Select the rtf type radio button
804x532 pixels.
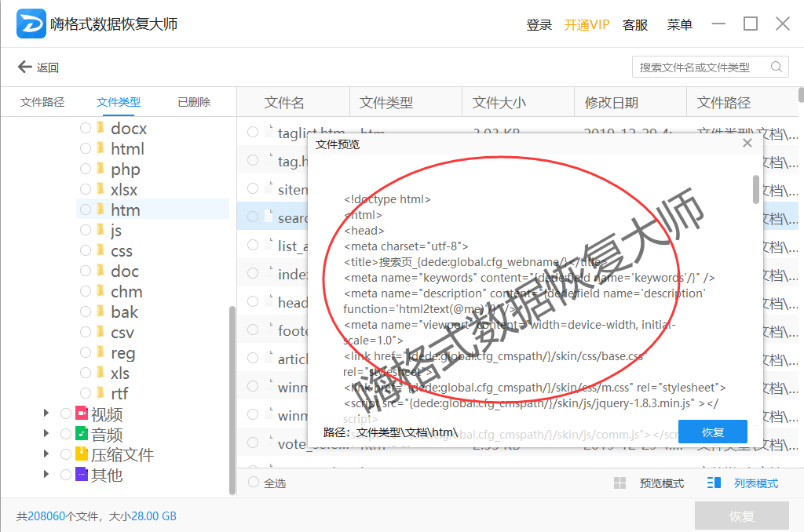tap(86, 393)
